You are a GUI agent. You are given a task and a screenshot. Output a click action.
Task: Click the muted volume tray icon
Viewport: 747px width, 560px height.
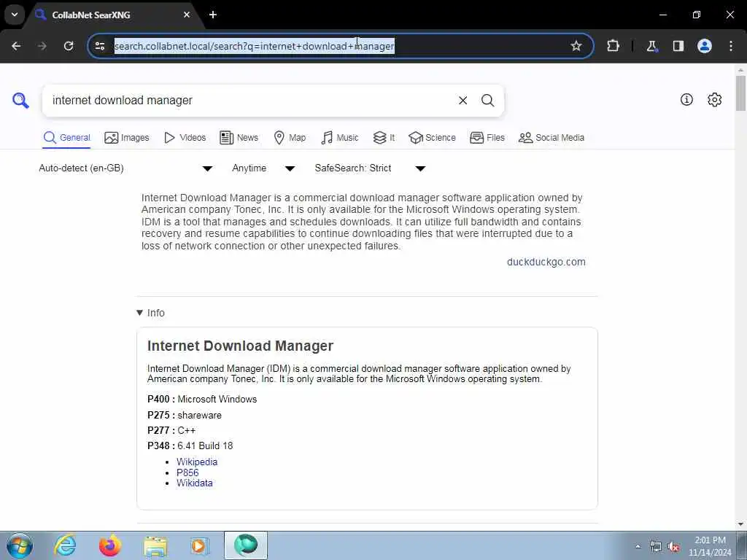pyautogui.click(x=673, y=547)
